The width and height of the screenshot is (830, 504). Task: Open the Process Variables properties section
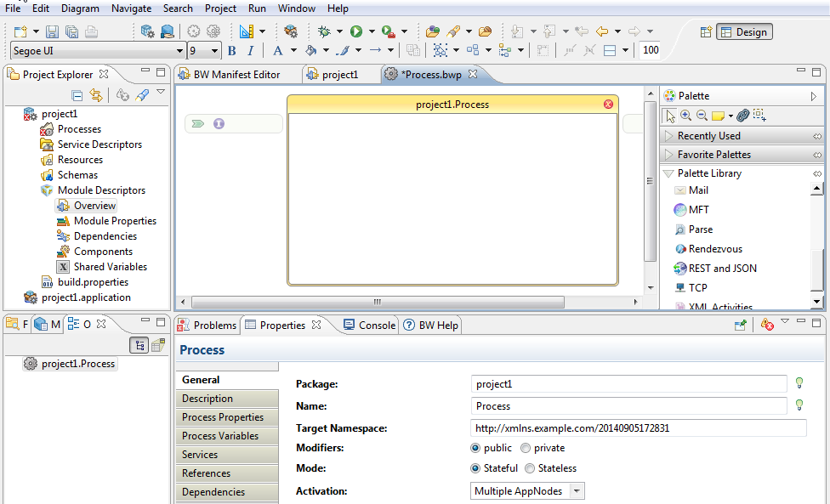coord(220,436)
